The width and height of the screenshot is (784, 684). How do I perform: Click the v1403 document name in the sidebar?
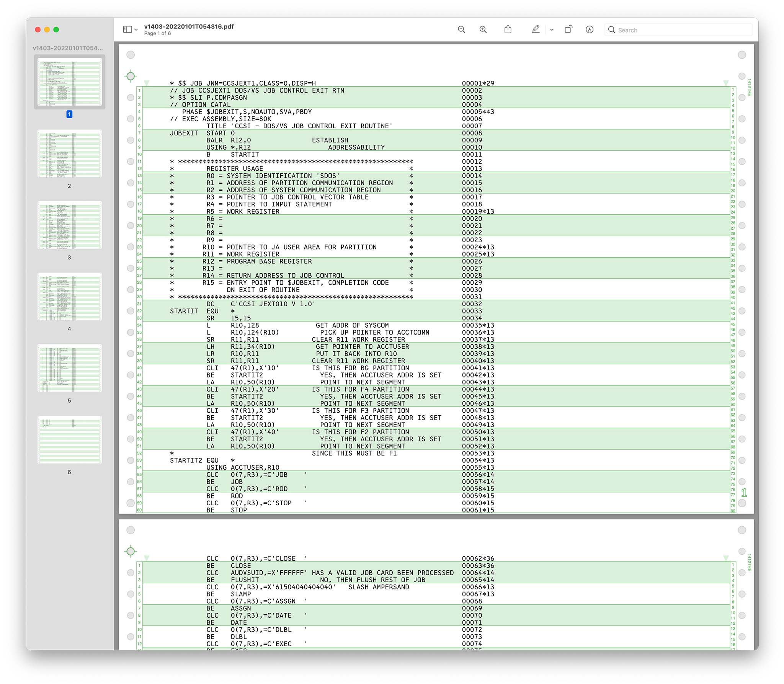(x=68, y=48)
